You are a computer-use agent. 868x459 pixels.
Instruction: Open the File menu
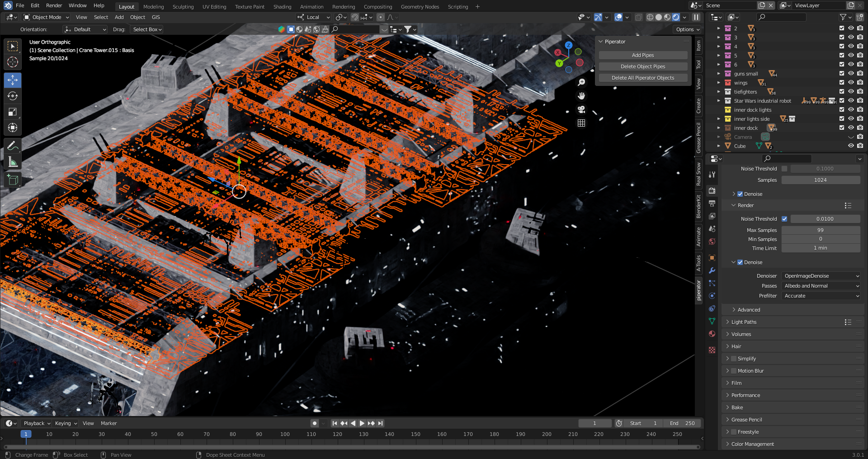20,5
